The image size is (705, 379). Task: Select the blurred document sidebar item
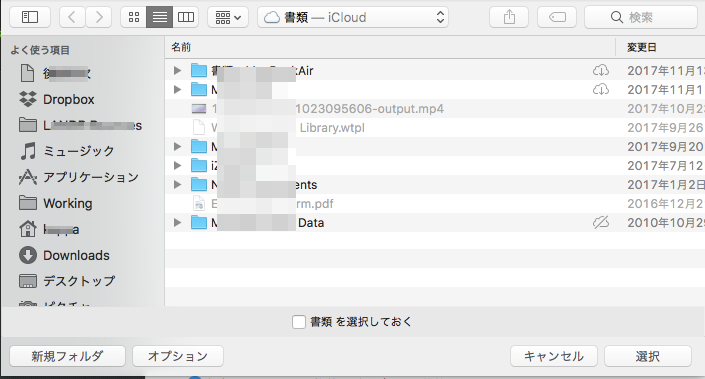(55, 73)
